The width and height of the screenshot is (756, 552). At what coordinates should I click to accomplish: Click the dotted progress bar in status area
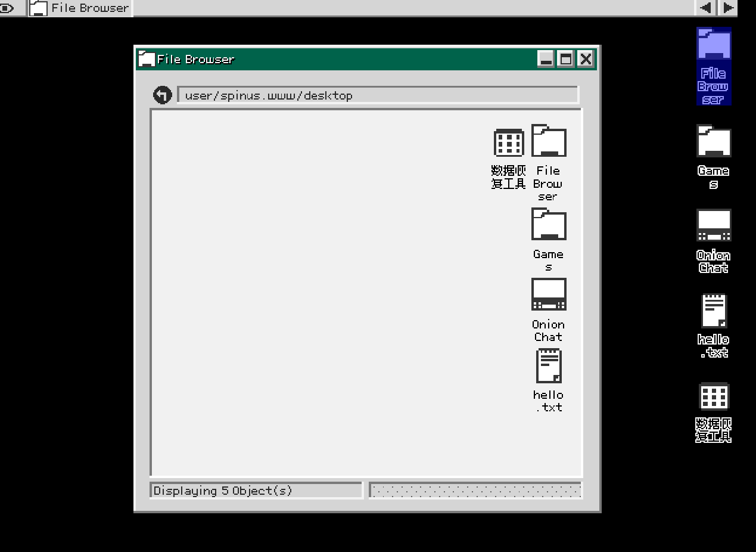[x=475, y=490]
